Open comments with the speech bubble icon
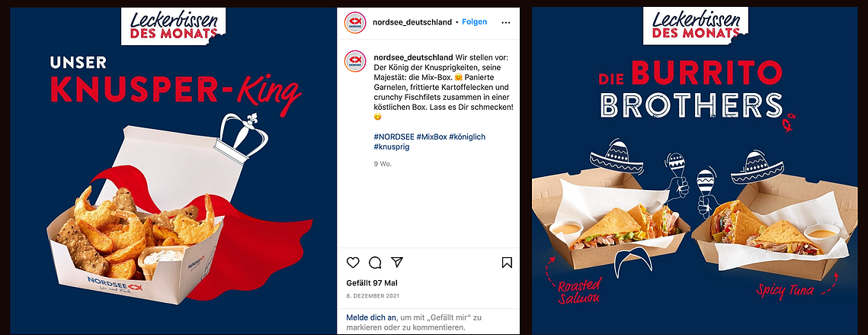 point(375,263)
